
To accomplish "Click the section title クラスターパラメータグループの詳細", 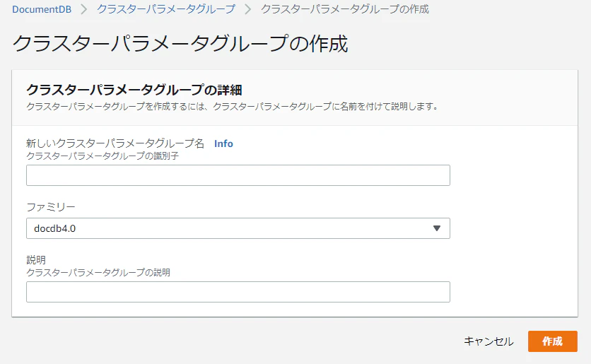I will click(x=134, y=90).
